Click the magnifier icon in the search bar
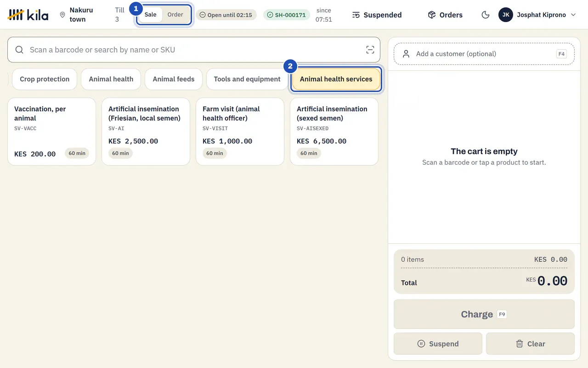 (19, 50)
